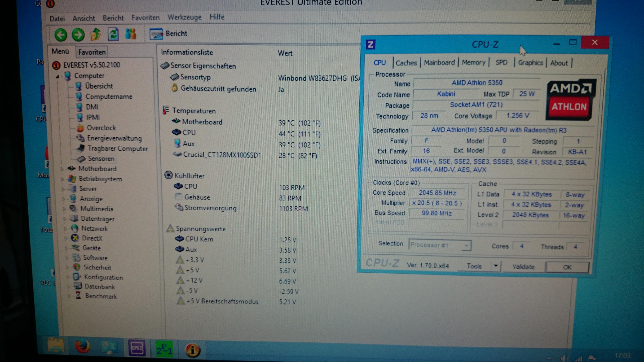Click the Up level toolbar icon
This screenshot has width=644, height=362.
tap(96, 34)
